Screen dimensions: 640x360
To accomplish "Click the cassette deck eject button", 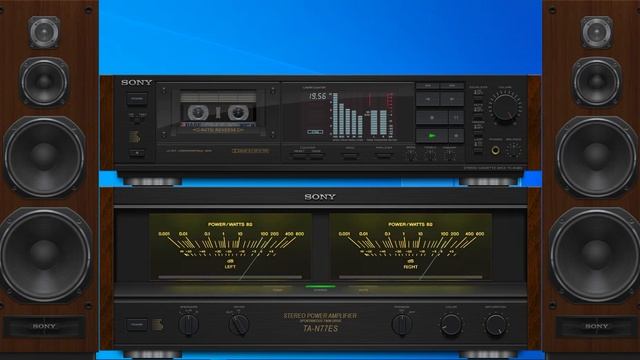I will pyautogui.click(x=137, y=154).
